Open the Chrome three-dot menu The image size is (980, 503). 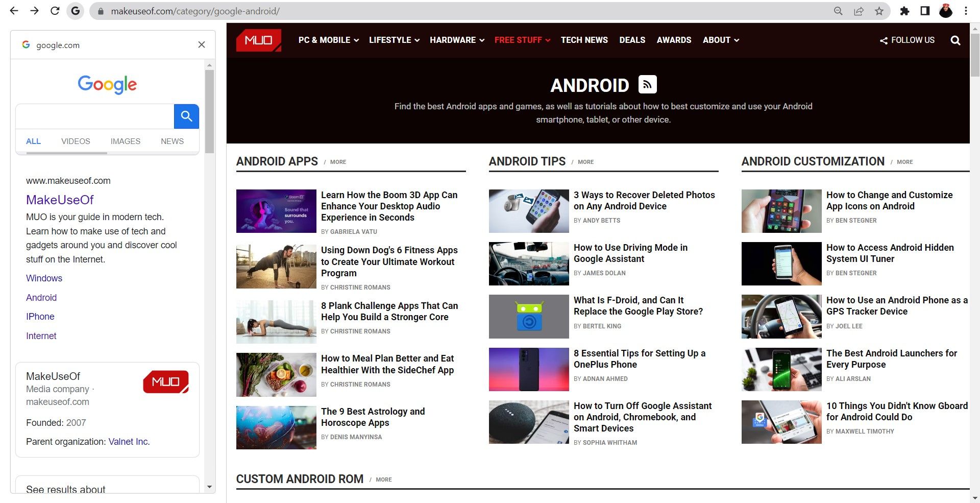966,11
